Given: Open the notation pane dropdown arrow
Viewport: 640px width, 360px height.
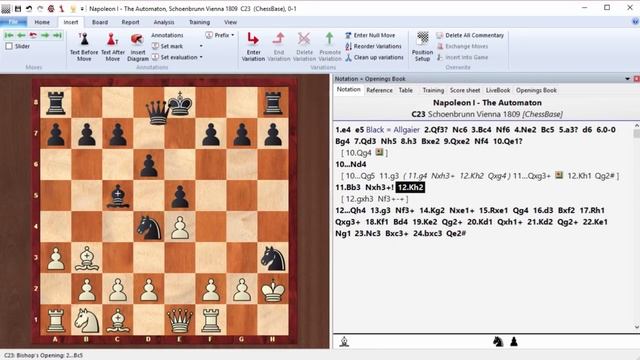Looking at the screenshot, I should click(x=627, y=79).
